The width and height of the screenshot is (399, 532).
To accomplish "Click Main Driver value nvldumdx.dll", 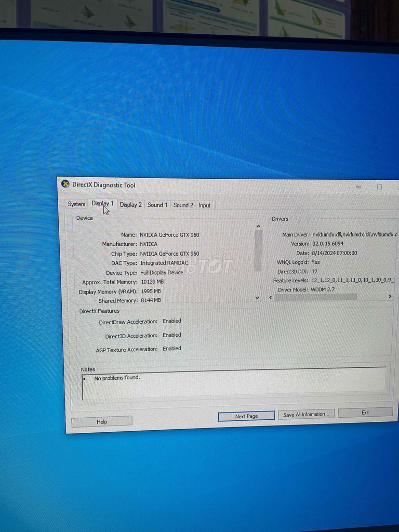I will 354,234.
